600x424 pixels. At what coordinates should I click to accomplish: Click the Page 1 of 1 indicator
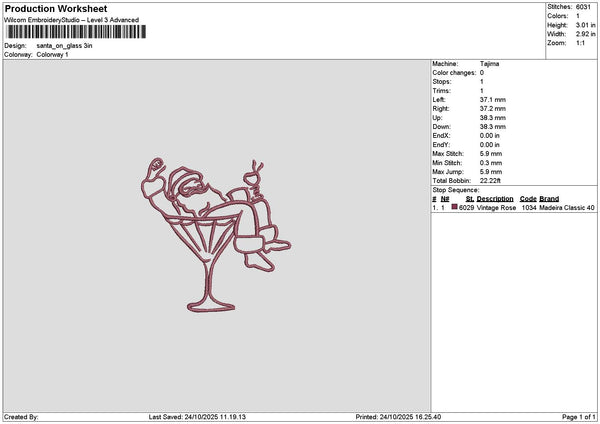point(579,417)
